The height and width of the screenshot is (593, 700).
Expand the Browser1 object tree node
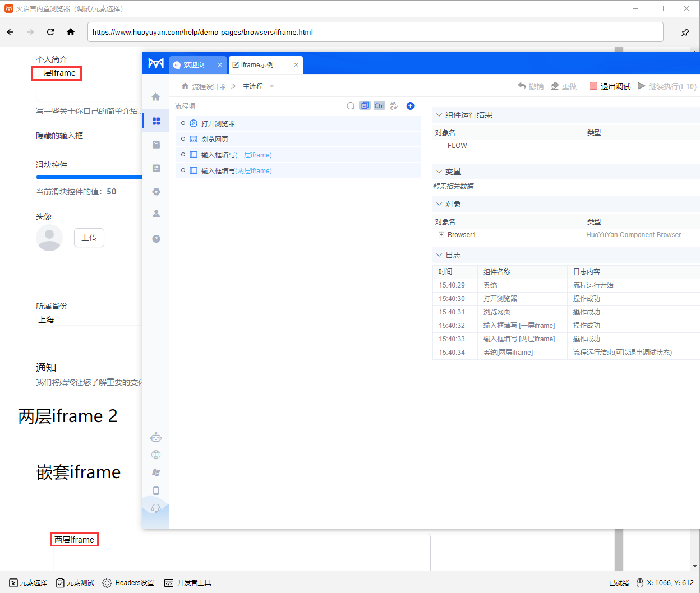pyautogui.click(x=441, y=235)
